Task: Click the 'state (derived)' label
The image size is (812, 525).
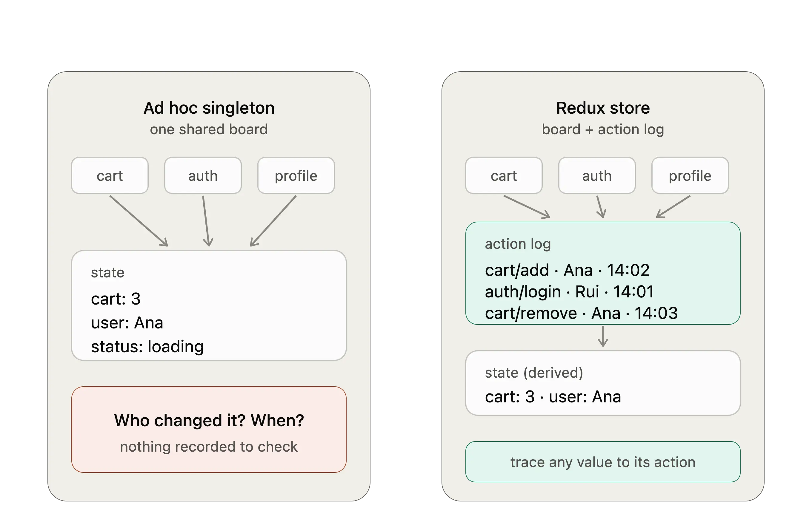Action: 534,373
